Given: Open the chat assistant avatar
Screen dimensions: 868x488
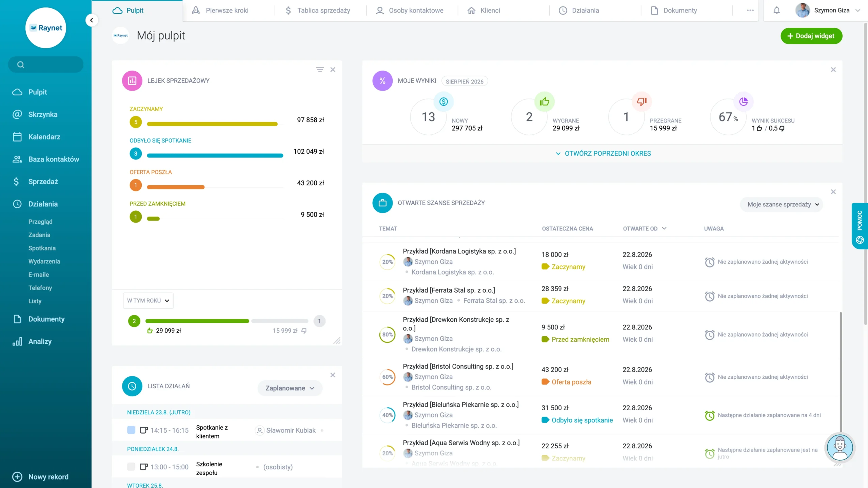Looking at the screenshot, I should click(840, 448).
